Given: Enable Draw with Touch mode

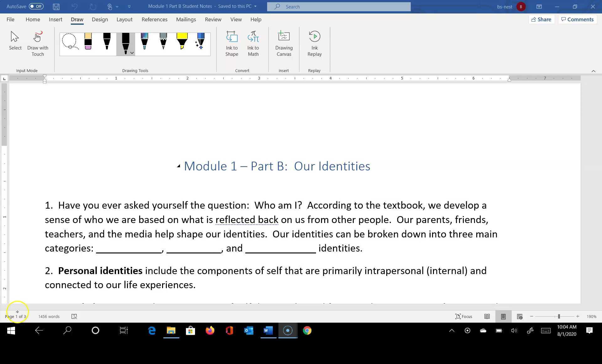Looking at the screenshot, I should [37, 43].
